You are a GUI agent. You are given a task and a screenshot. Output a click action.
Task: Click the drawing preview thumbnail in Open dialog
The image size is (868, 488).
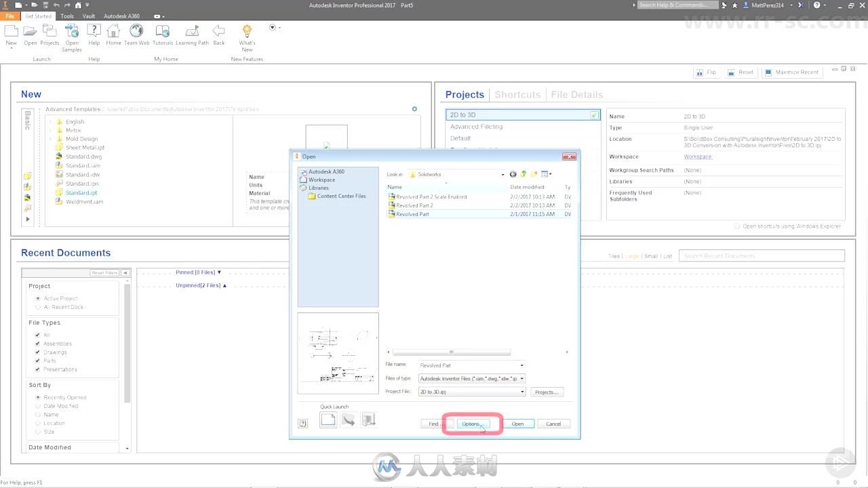coord(338,353)
